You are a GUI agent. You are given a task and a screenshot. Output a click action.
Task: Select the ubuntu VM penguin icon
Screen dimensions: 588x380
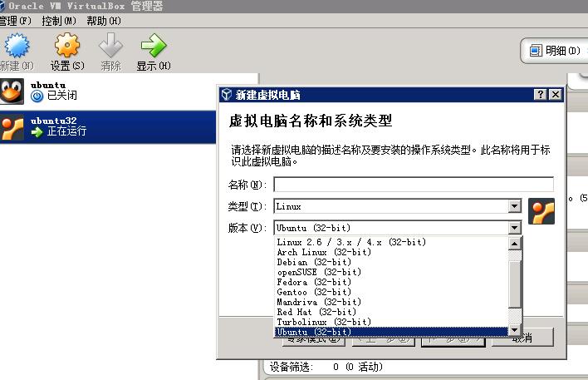point(12,90)
